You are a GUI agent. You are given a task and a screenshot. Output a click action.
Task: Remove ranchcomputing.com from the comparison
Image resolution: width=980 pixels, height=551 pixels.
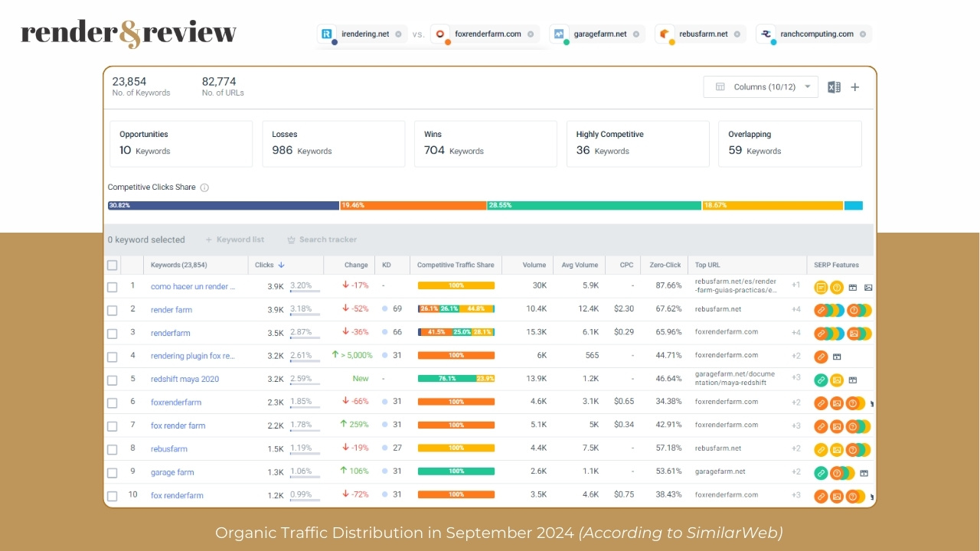(x=863, y=34)
